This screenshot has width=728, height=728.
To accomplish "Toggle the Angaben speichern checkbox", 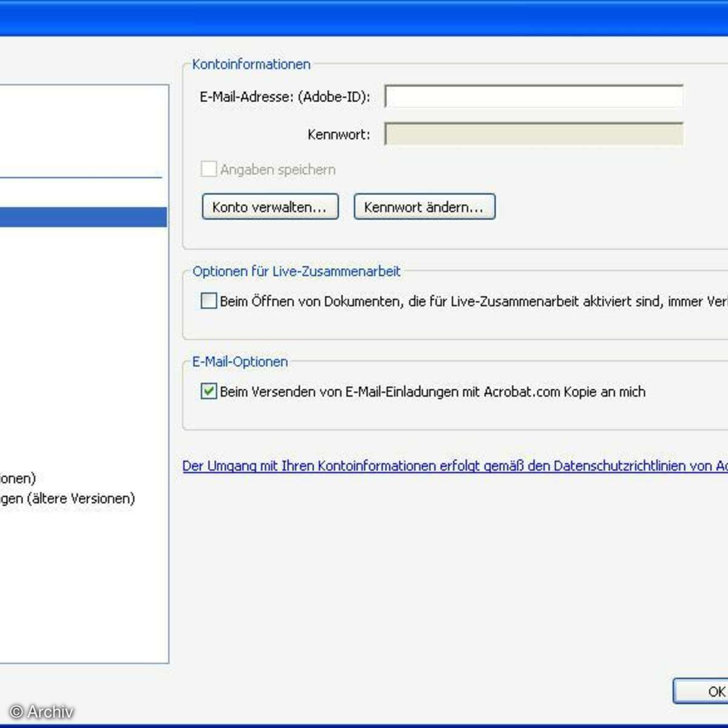I will pos(209,169).
